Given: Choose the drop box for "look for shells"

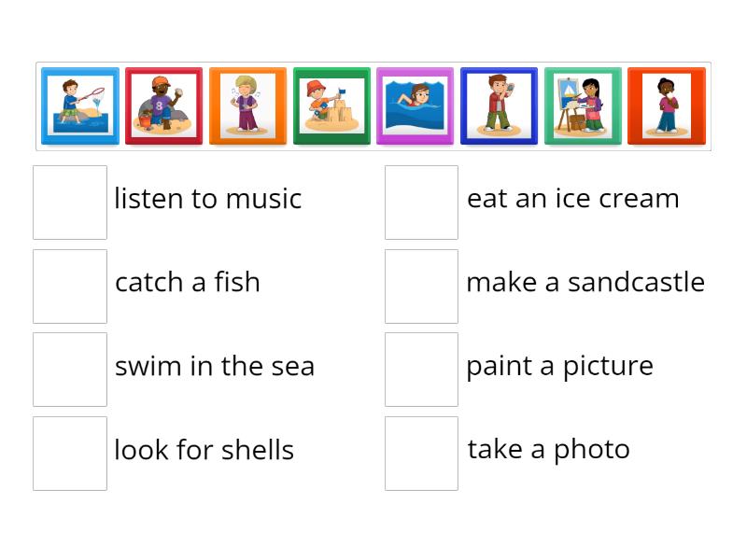Looking at the screenshot, I should [x=70, y=454].
